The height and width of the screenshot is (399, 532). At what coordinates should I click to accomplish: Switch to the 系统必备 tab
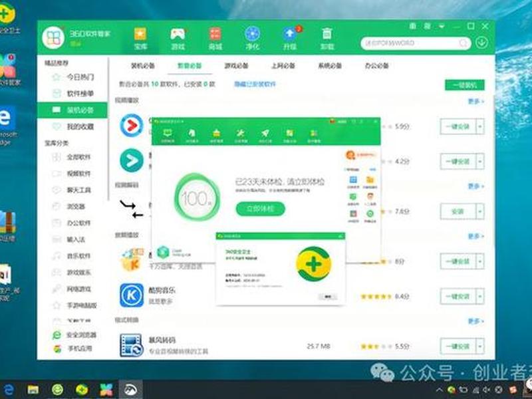(330, 65)
